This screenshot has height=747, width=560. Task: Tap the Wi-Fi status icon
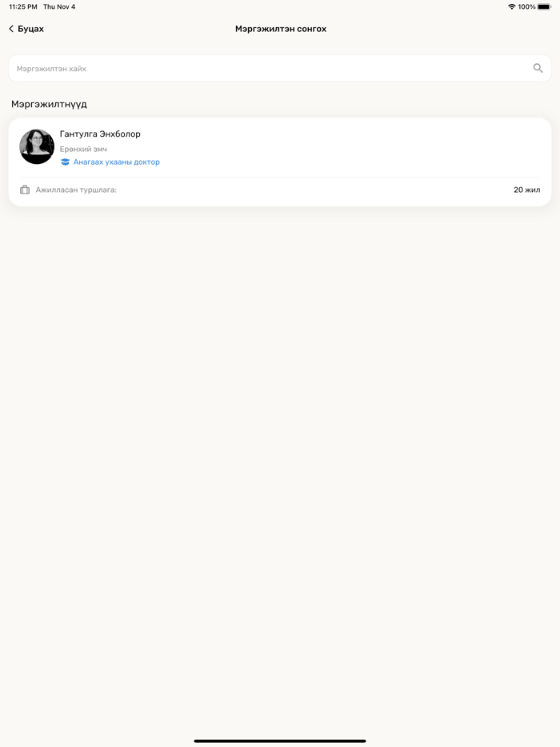pos(512,6)
